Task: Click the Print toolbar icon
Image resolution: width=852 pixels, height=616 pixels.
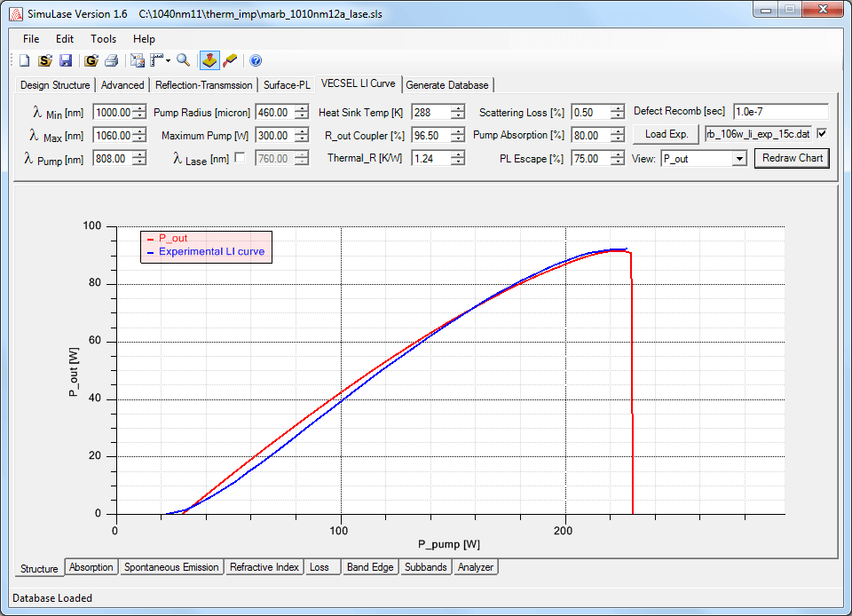Action: pyautogui.click(x=112, y=60)
